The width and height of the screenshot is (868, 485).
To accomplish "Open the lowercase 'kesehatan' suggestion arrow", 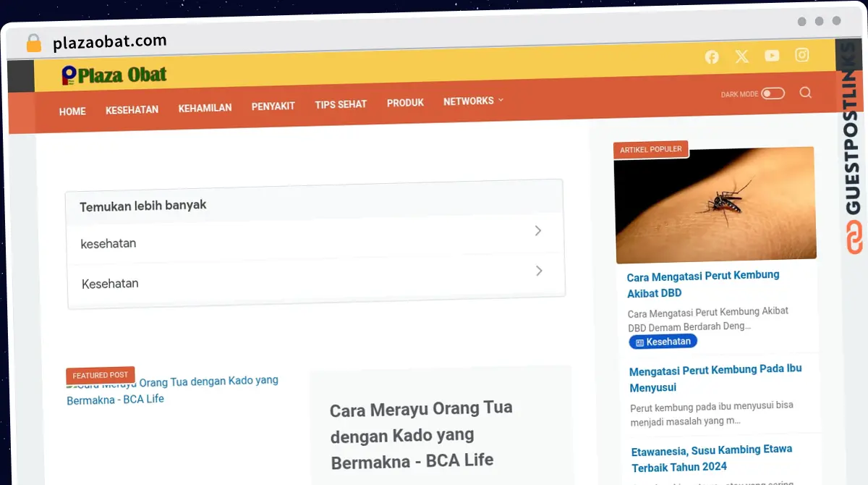I will click(x=538, y=231).
